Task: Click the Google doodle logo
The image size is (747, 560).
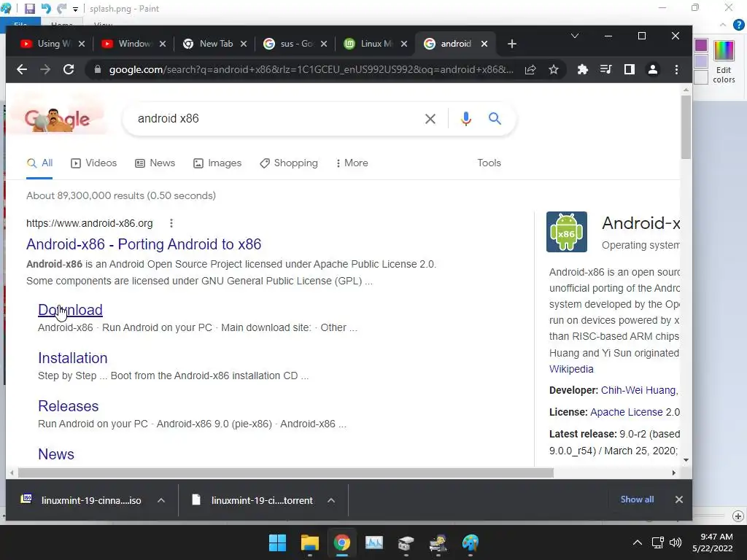Action: [x=57, y=120]
